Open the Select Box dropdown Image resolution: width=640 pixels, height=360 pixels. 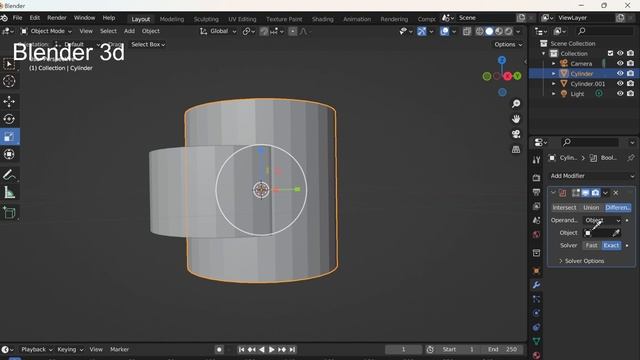click(x=148, y=44)
